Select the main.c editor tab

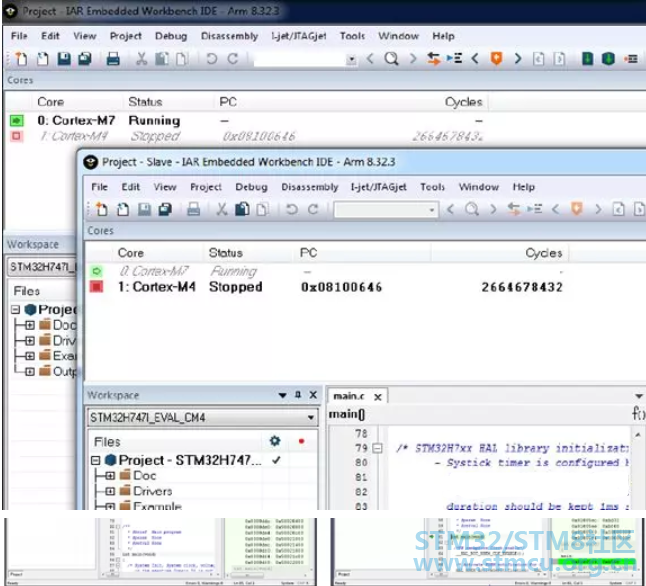click(349, 396)
